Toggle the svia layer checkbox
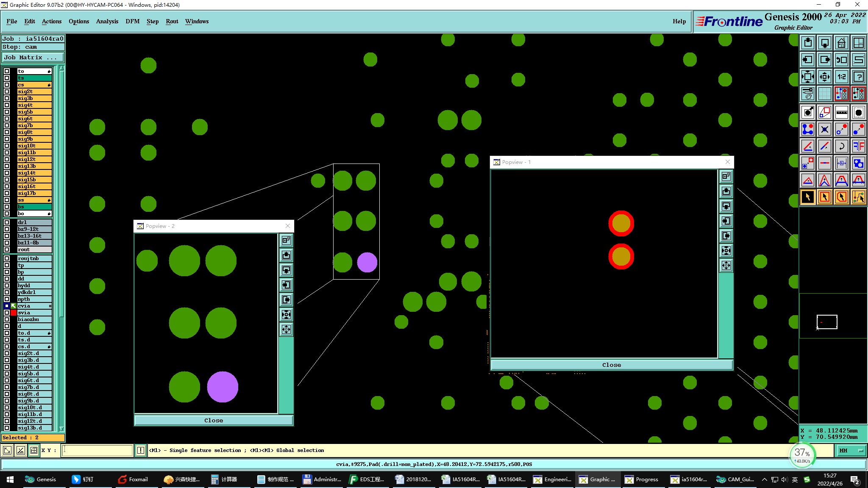868x488 pixels. point(7,313)
